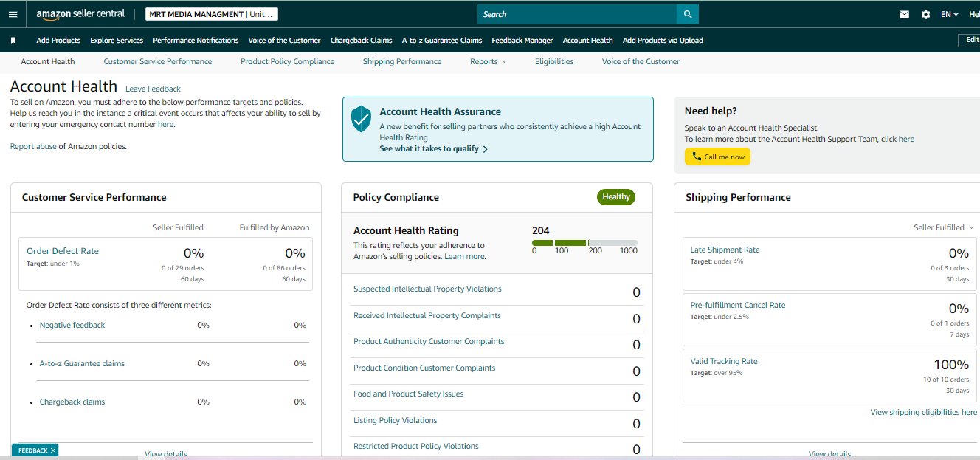Open Listing Policy Violations
The width and height of the screenshot is (980, 460).
tap(396, 420)
